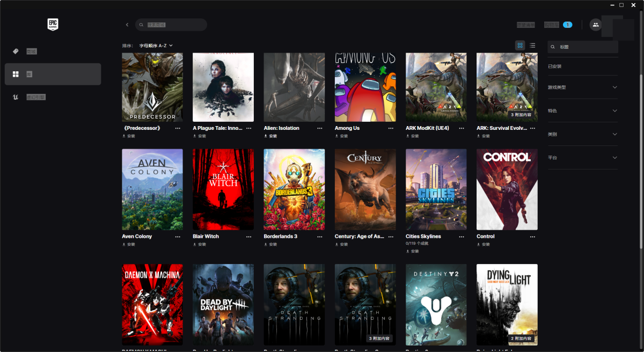Image resolution: width=644 pixels, height=352 pixels.
Task: Click the Epic Games logo
Action: [53, 24]
